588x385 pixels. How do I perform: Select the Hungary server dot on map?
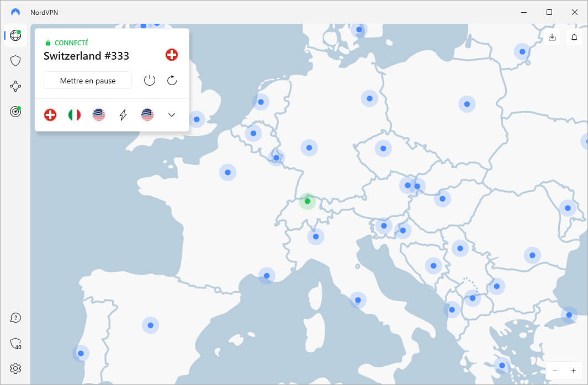pyautogui.click(x=442, y=199)
